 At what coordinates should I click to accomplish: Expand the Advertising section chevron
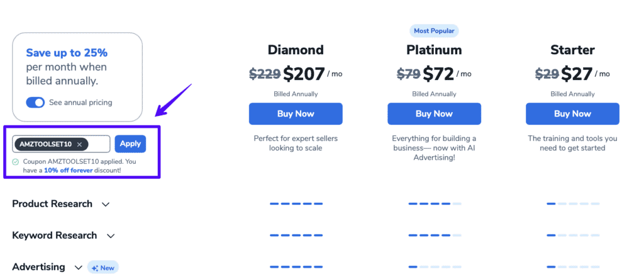pos(78,268)
